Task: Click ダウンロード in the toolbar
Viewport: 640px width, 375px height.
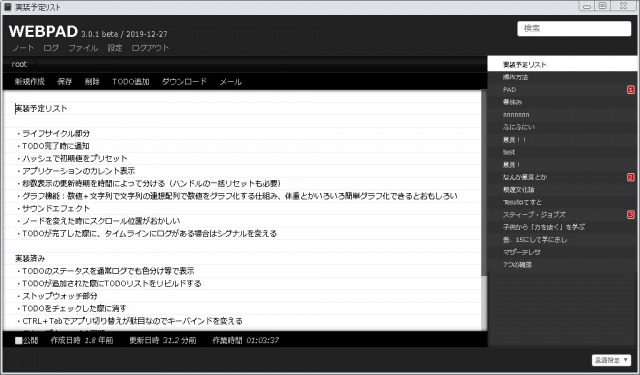Action: (184, 82)
